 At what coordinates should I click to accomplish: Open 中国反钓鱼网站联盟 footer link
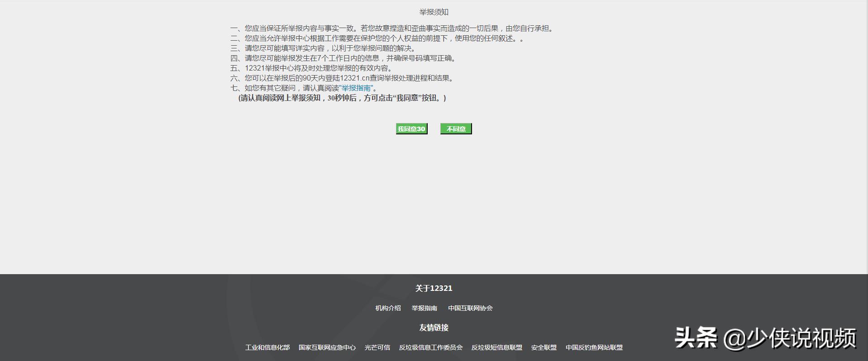tap(594, 347)
